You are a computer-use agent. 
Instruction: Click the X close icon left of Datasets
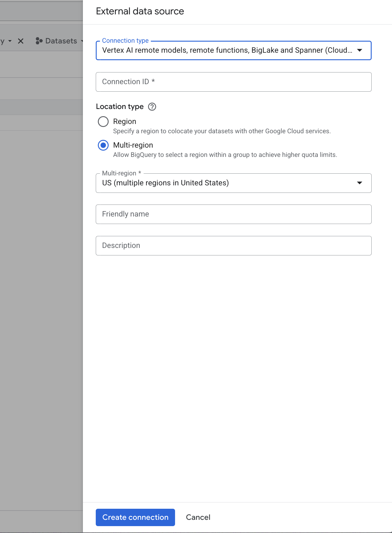[x=21, y=41]
